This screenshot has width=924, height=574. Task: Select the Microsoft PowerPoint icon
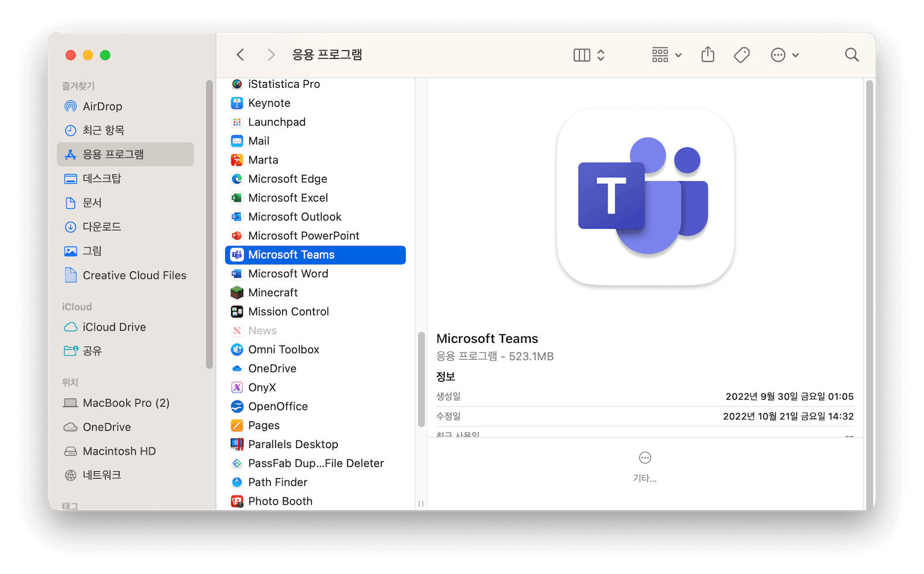[237, 236]
